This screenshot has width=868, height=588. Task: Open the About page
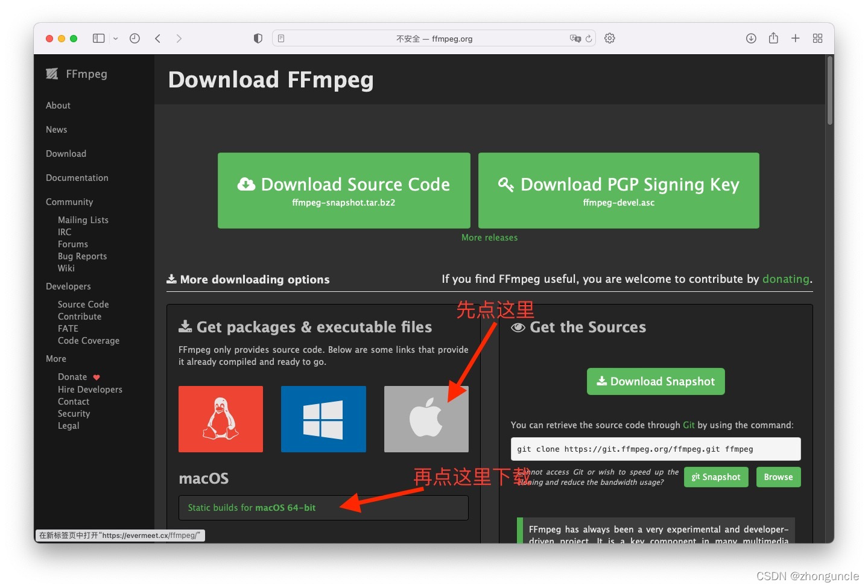[x=58, y=106]
